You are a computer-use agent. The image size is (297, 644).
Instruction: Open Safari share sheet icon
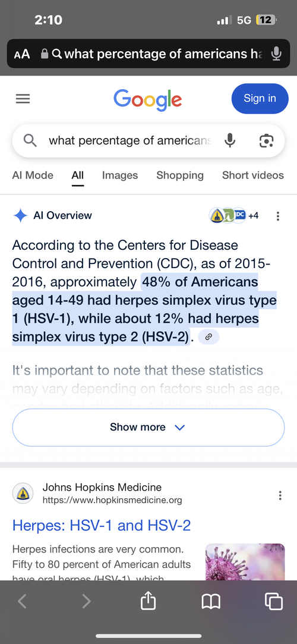coord(148,601)
